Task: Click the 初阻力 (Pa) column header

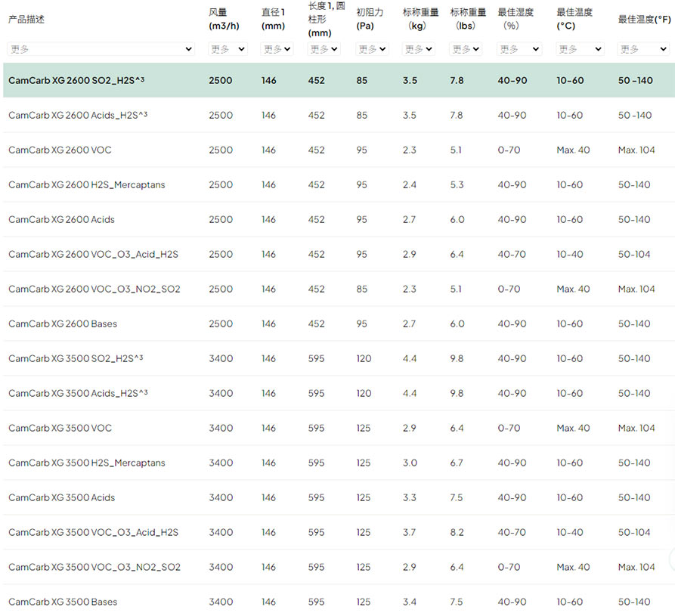Action: point(370,20)
